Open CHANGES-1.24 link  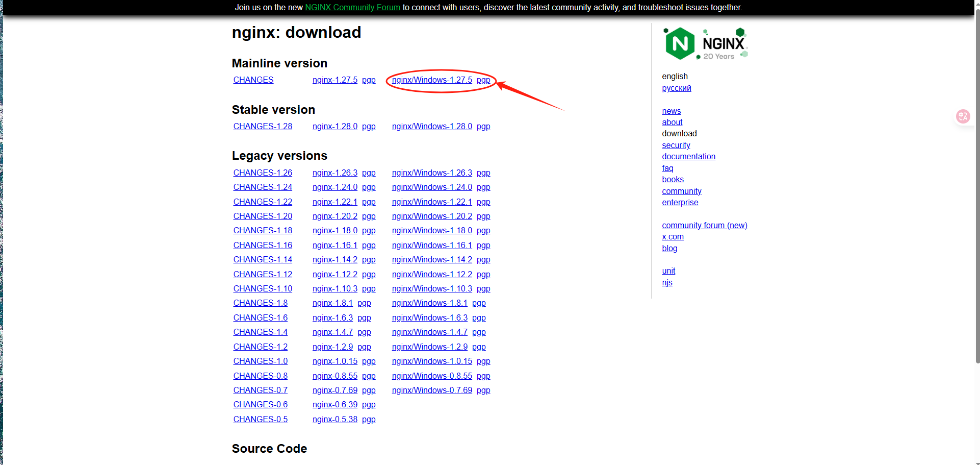tap(263, 187)
